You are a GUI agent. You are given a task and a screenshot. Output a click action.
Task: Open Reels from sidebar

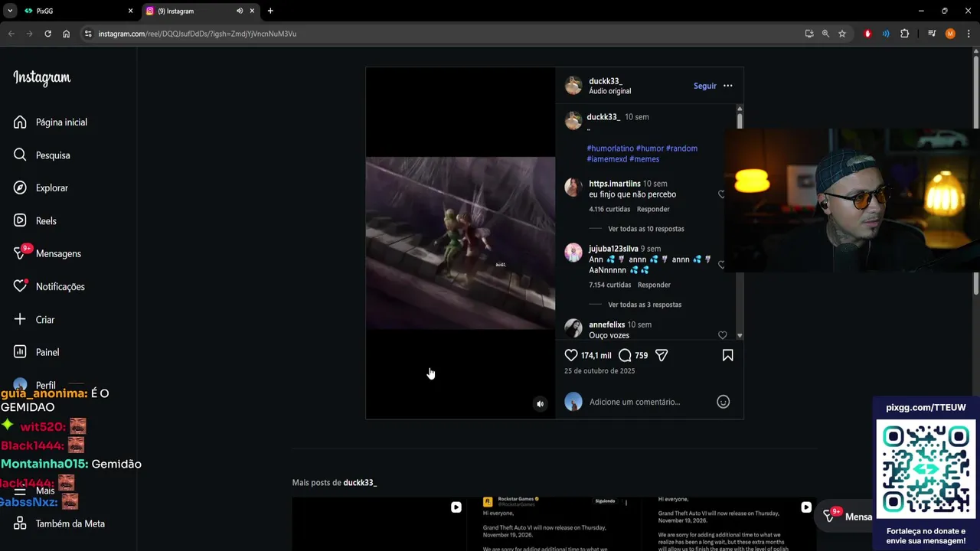pos(35,221)
